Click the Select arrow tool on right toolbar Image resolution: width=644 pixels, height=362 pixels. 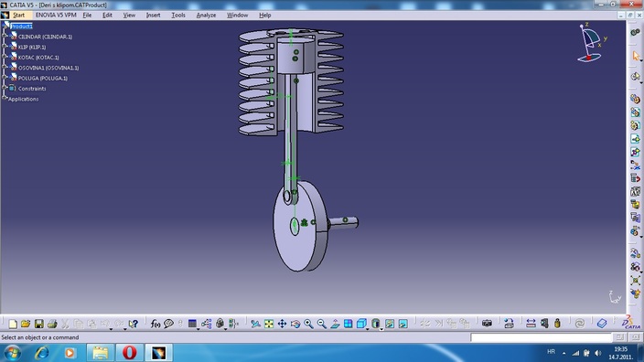[636, 56]
